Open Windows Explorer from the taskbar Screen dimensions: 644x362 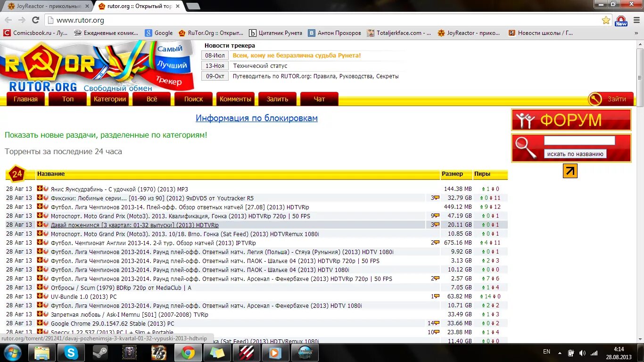point(42,353)
